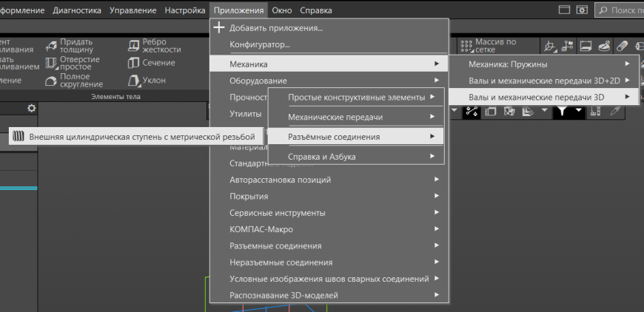Open the Распознавание 3D-моделей entry
The height and width of the screenshot is (312, 644).
coord(329,295)
